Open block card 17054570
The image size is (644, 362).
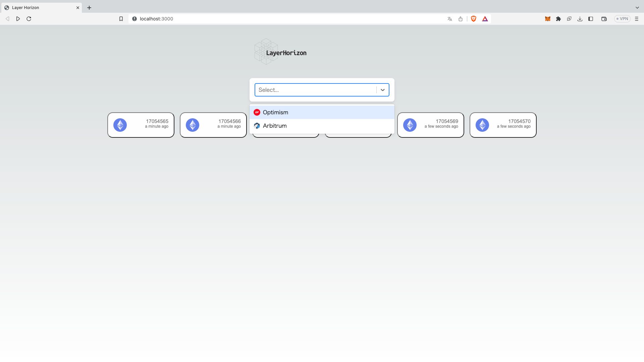pos(503,125)
